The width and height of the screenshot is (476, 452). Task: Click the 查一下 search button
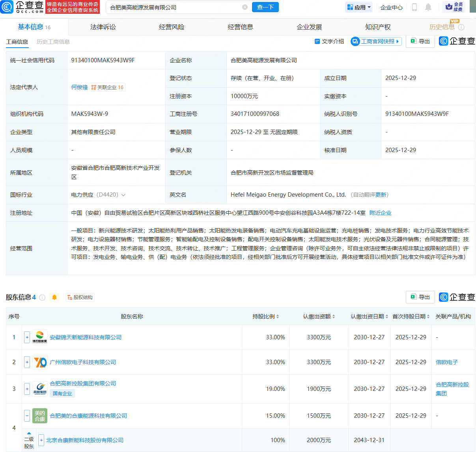[265, 7]
